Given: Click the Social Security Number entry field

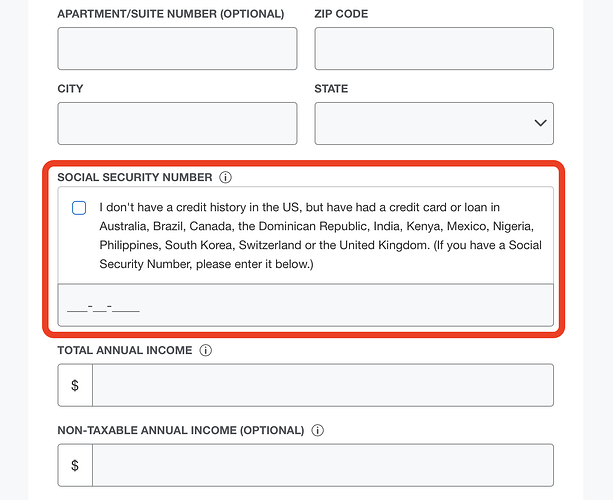Looking at the screenshot, I should pyautogui.click(x=305, y=305).
